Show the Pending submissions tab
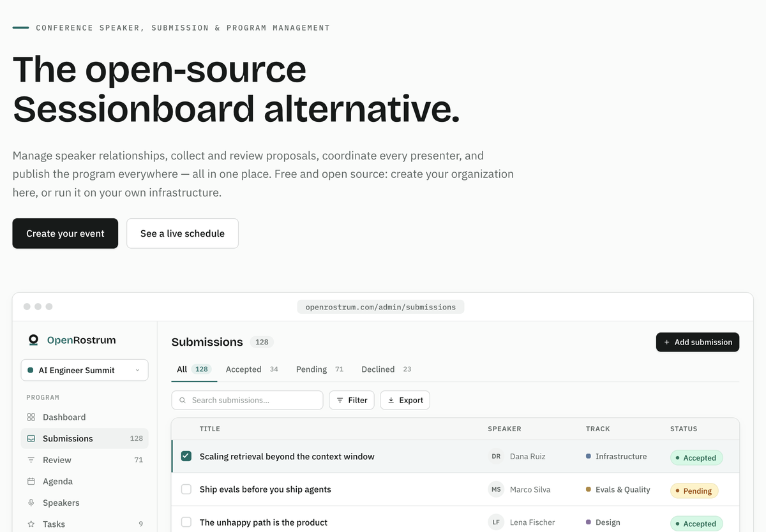The image size is (766, 532). click(320, 369)
